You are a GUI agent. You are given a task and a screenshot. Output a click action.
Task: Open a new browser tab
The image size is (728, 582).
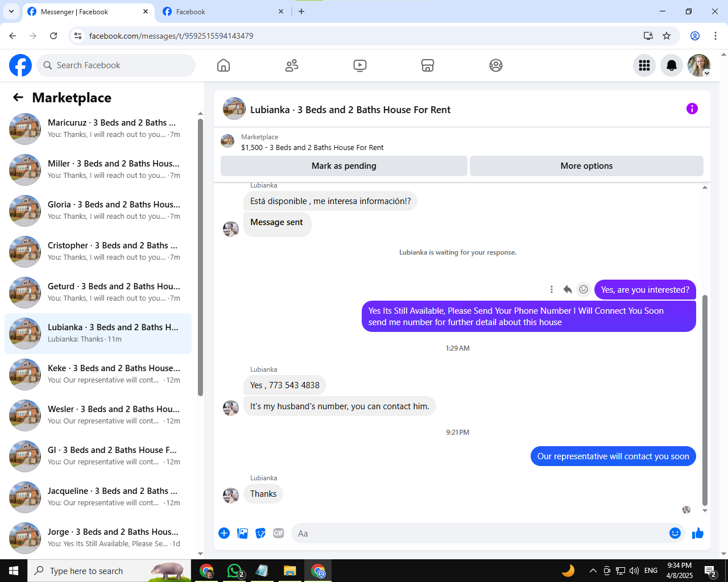(x=301, y=11)
